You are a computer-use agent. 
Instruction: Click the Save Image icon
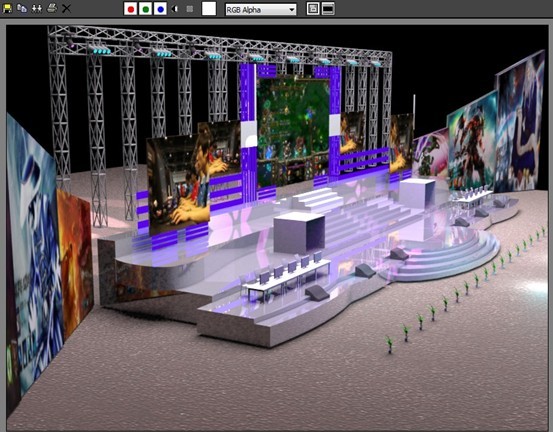pyautogui.click(x=7, y=8)
